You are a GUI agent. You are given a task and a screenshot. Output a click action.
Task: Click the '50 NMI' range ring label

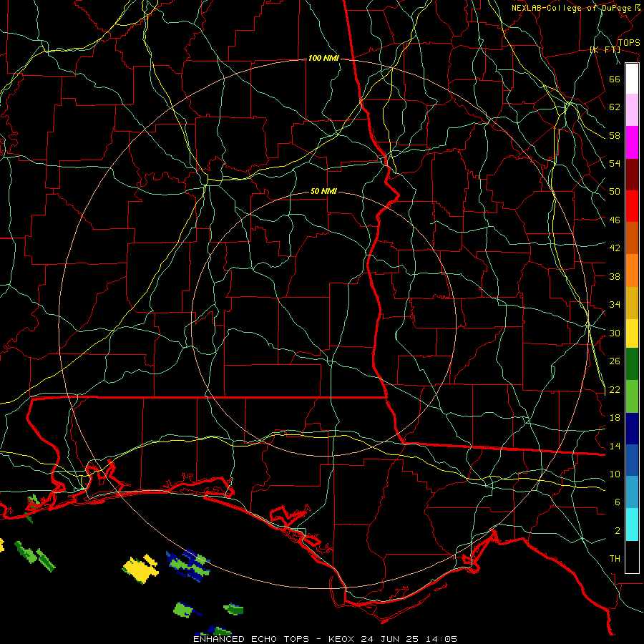click(323, 191)
